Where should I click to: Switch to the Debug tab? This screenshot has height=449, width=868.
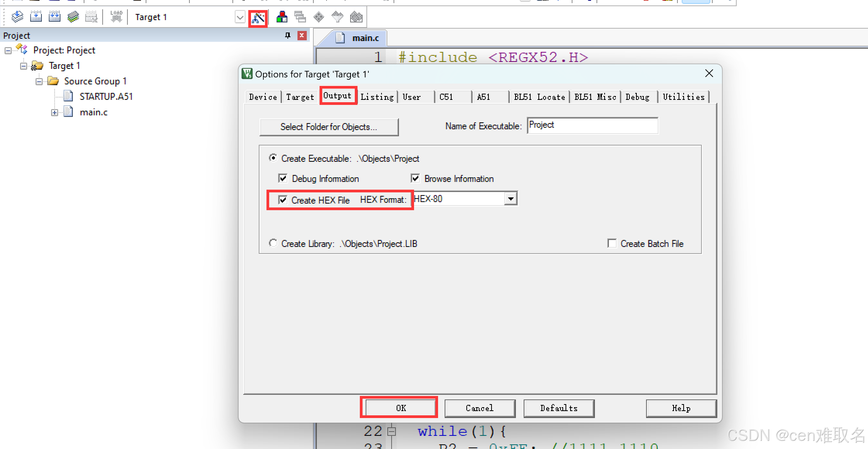pyautogui.click(x=637, y=97)
